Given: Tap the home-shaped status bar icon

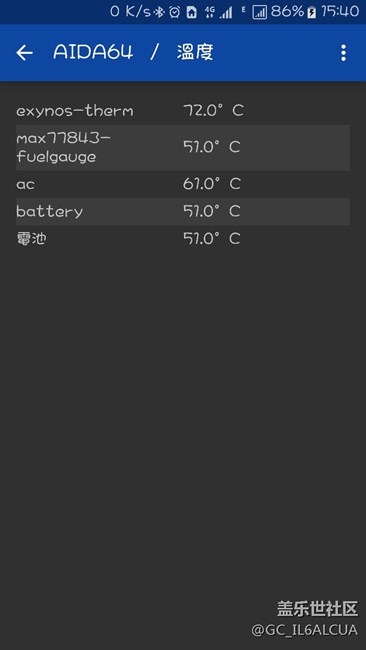Looking at the screenshot, I should pos(191,12).
